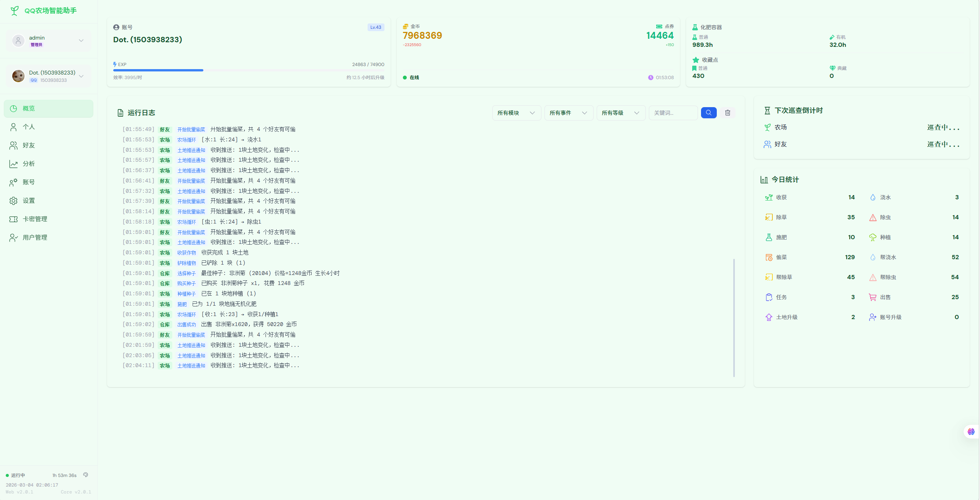Click the theme icon near uptime
The image size is (980, 500).
(x=86, y=475)
